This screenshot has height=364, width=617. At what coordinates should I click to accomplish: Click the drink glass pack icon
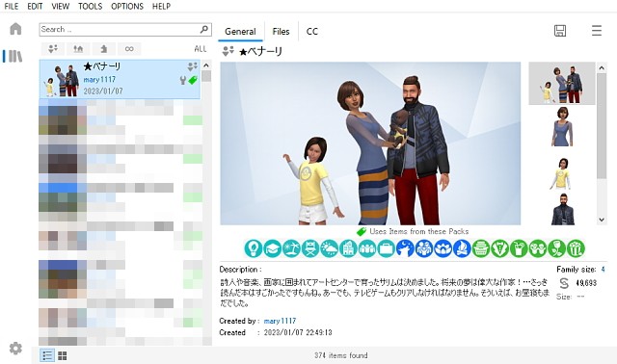(519, 248)
